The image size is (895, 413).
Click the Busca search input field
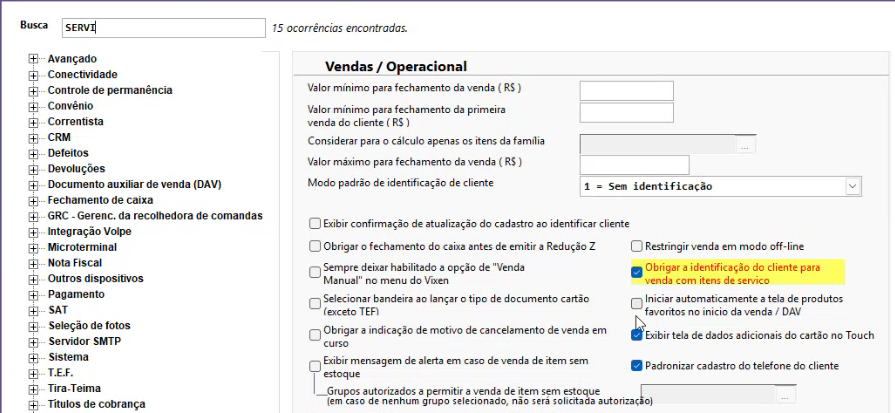tap(163, 28)
